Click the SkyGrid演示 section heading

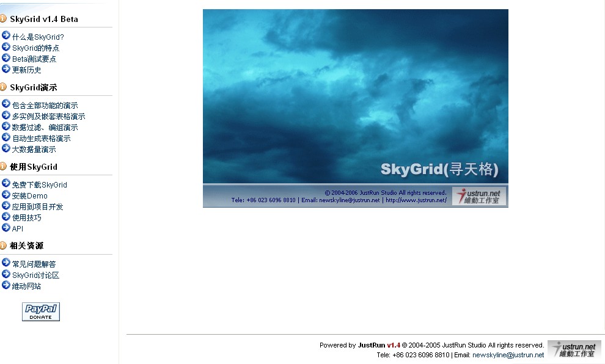34,87
